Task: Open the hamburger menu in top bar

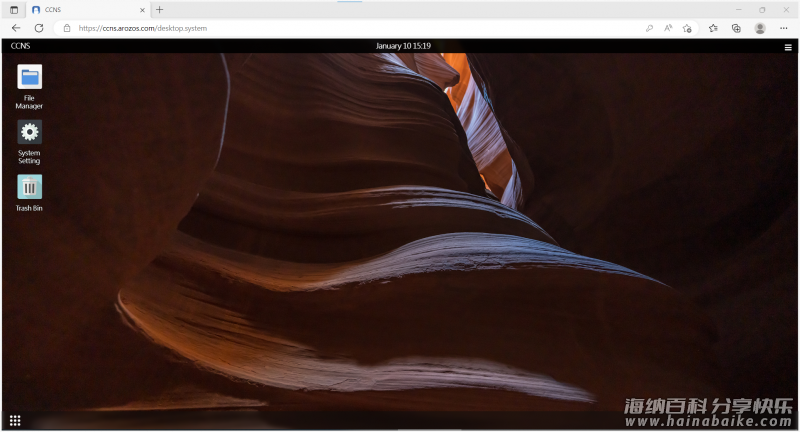Action: [788, 47]
